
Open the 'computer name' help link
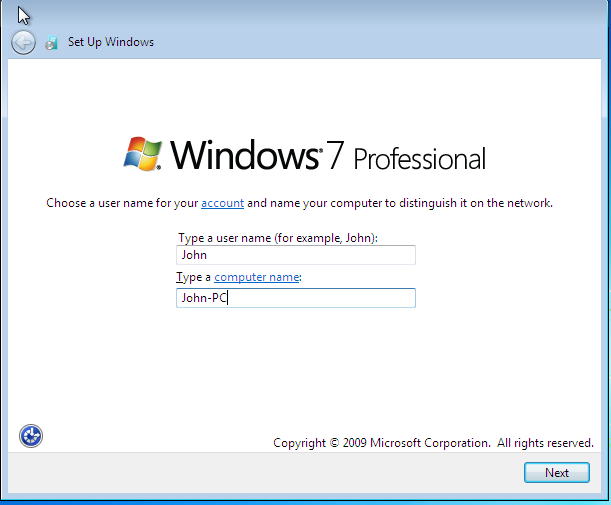pyautogui.click(x=257, y=277)
